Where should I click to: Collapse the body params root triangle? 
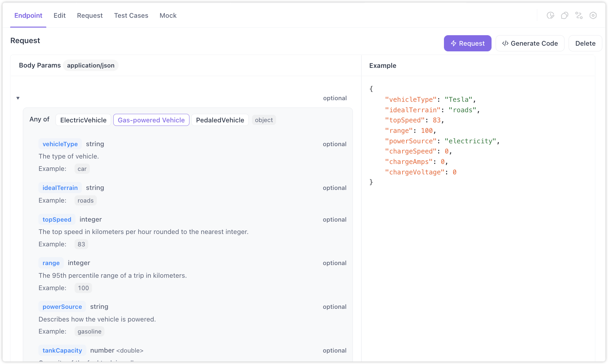tap(18, 98)
